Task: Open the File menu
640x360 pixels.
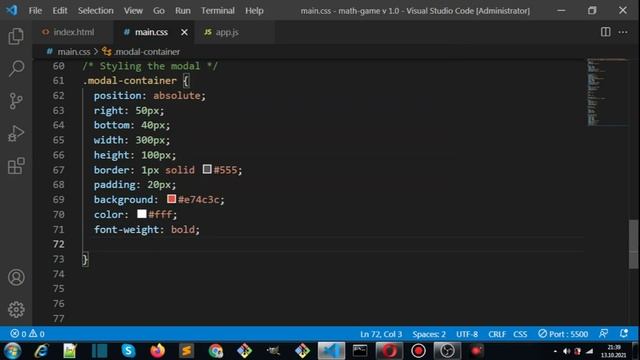Action: tap(35, 11)
